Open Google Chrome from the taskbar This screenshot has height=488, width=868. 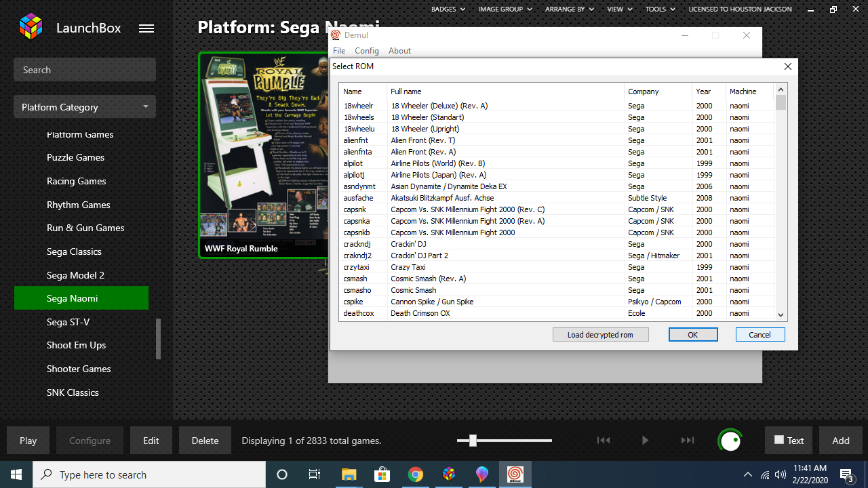[x=416, y=474]
